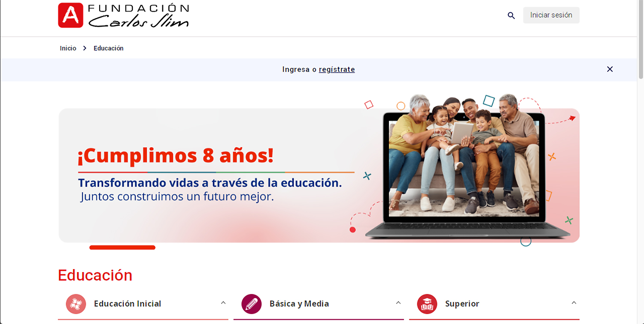Collapse the Básica y Media section chevron
Viewport: 644px width, 324px height.
[398, 303]
